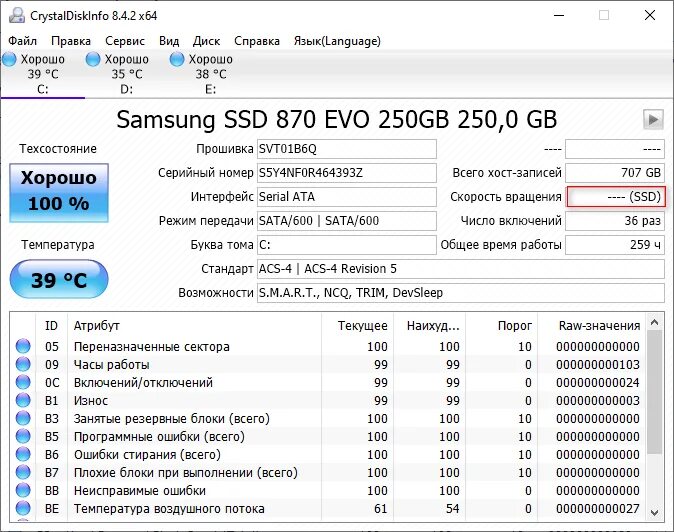The image size is (674, 532).
Task: Open the Вид menu
Action: (169, 41)
